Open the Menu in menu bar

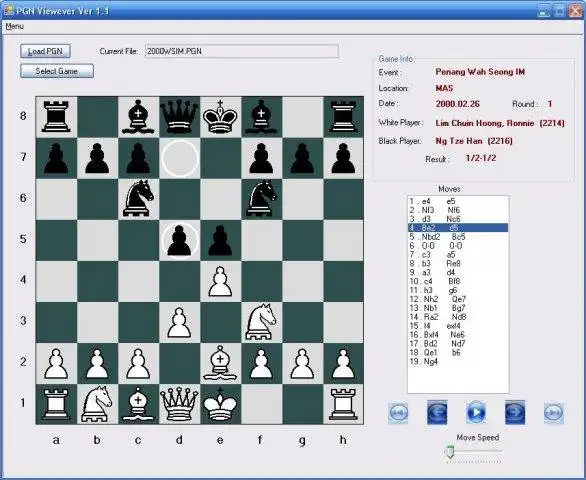click(x=15, y=26)
